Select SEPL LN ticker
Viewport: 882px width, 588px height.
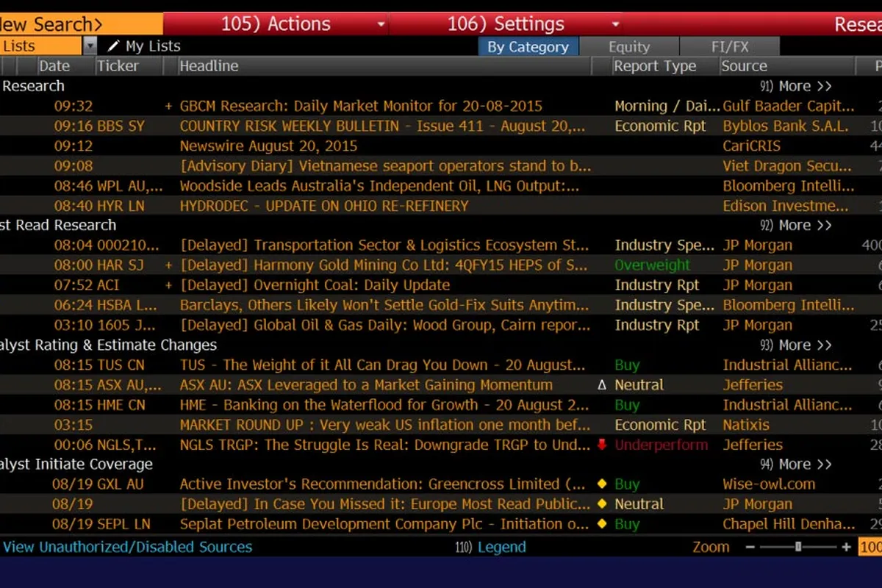[123, 524]
